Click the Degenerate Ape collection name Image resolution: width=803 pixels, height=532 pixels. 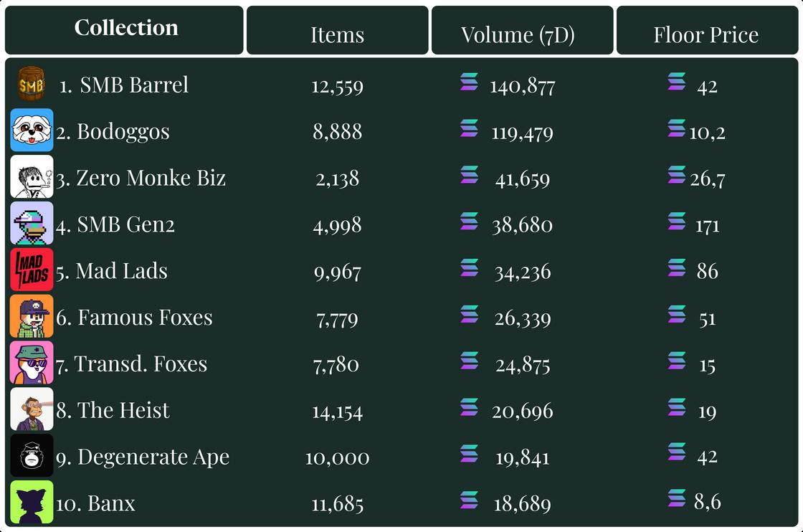click(x=153, y=457)
